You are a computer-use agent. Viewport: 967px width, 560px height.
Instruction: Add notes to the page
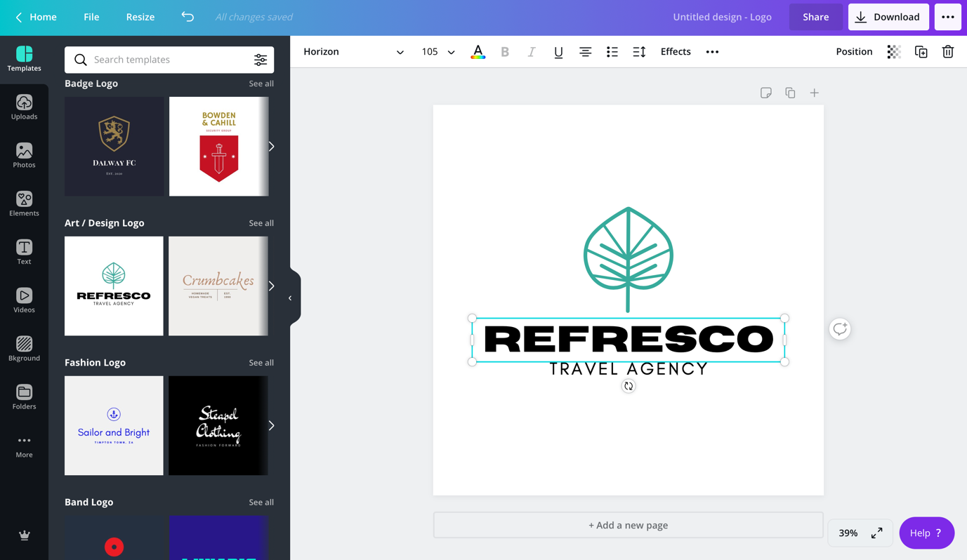click(x=766, y=93)
